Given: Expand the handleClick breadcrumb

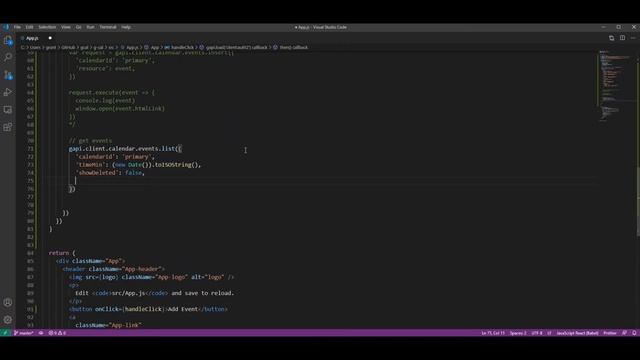Looking at the screenshot, I should tap(180, 47).
